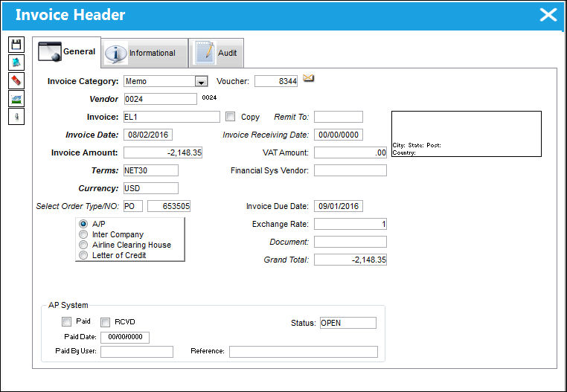This screenshot has height=392, width=567.
Task: Select Airline Clearing House radio option
Action: (x=83, y=245)
